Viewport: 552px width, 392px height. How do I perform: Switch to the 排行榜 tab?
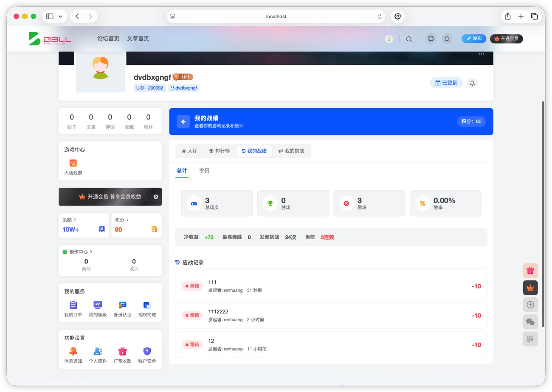pyautogui.click(x=219, y=151)
